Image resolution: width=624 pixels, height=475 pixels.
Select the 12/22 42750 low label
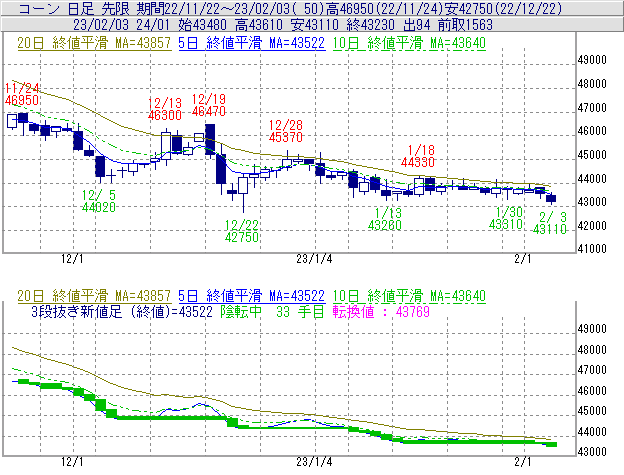242,231
